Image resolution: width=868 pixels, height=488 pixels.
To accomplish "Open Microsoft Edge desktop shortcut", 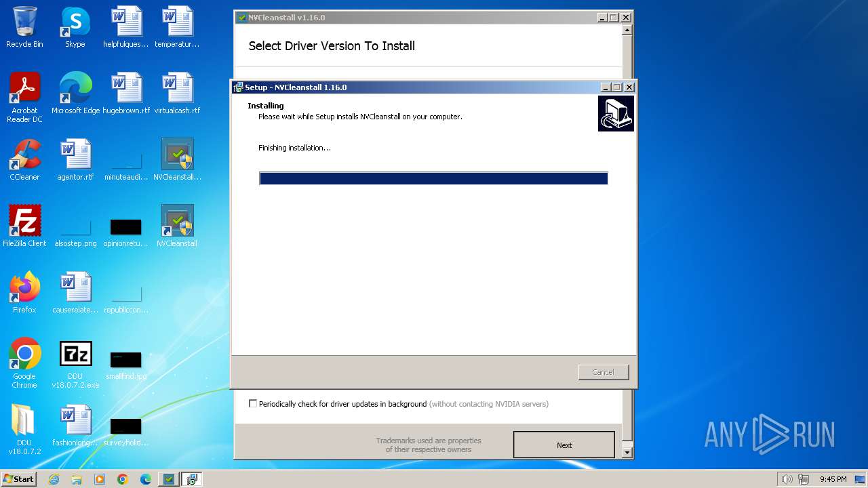I will pyautogui.click(x=75, y=94).
